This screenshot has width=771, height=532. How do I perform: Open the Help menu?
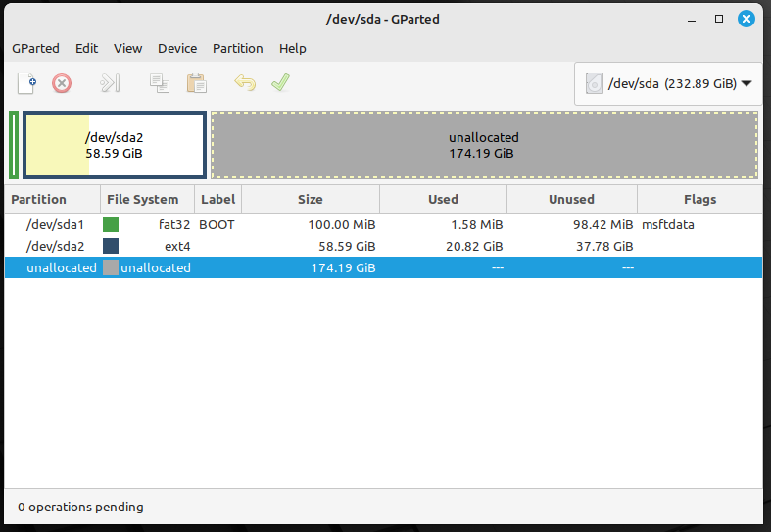(292, 48)
